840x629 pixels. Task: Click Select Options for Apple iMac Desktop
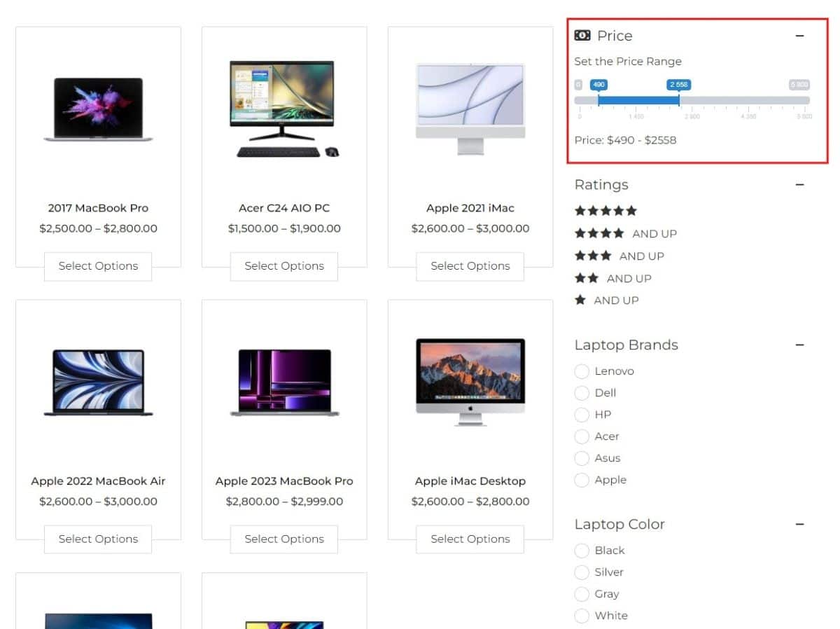point(470,539)
